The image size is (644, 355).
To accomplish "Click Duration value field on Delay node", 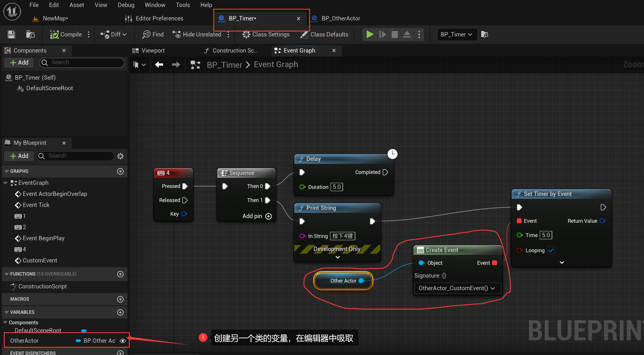I will coord(336,187).
